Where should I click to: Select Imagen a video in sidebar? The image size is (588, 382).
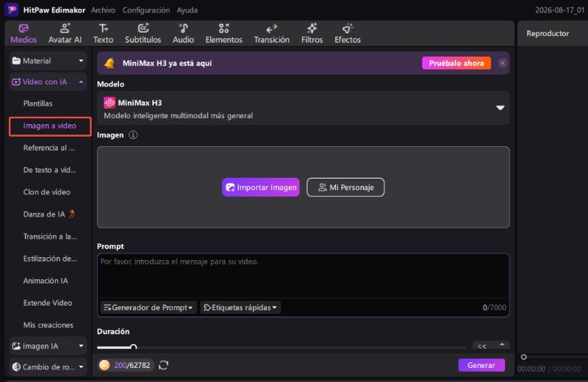(50, 126)
